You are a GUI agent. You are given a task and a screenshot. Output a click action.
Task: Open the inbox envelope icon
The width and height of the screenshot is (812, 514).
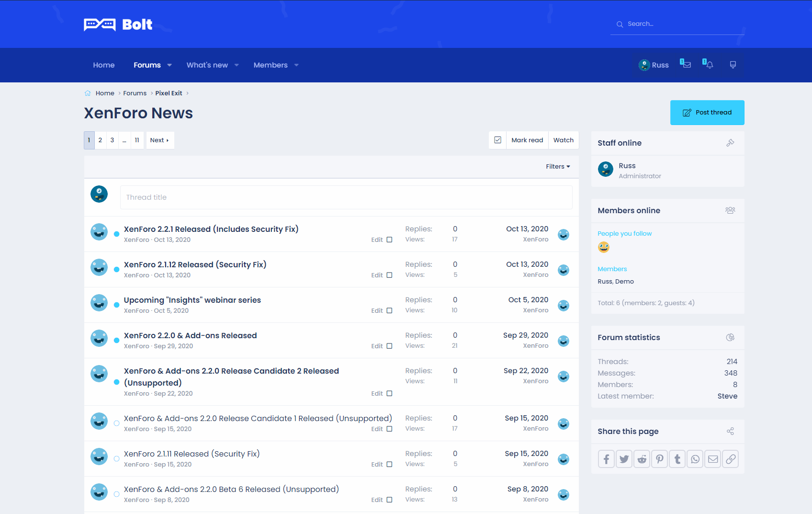tap(686, 65)
